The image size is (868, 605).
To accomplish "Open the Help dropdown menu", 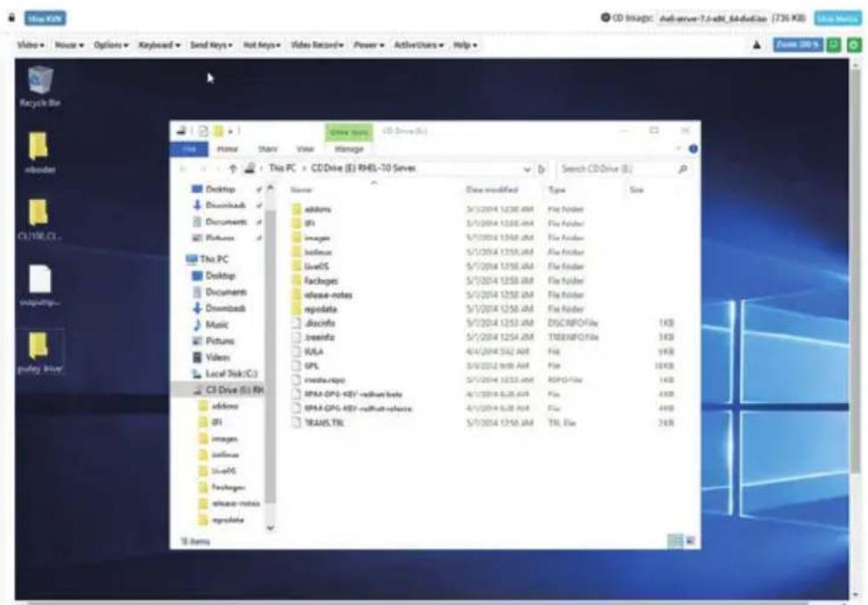I will [465, 45].
